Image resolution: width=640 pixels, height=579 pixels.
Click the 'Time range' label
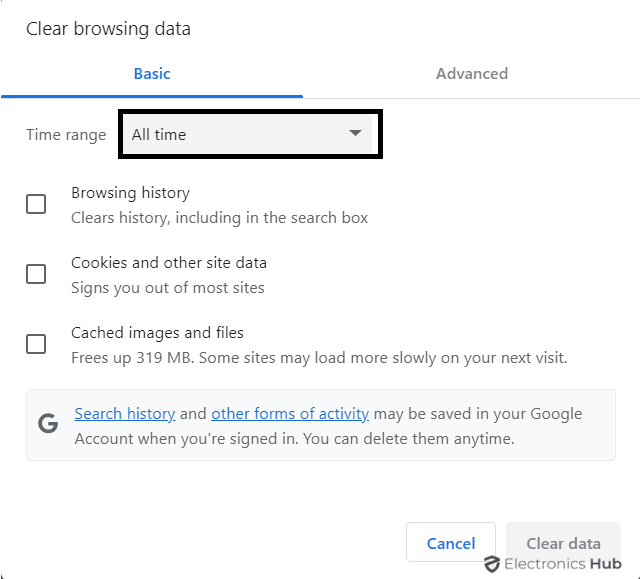click(66, 135)
